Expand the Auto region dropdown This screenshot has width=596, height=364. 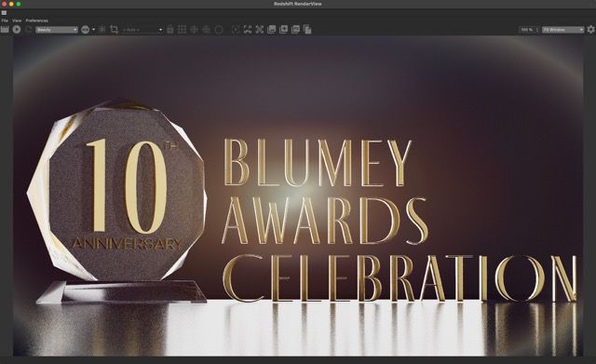[142, 30]
